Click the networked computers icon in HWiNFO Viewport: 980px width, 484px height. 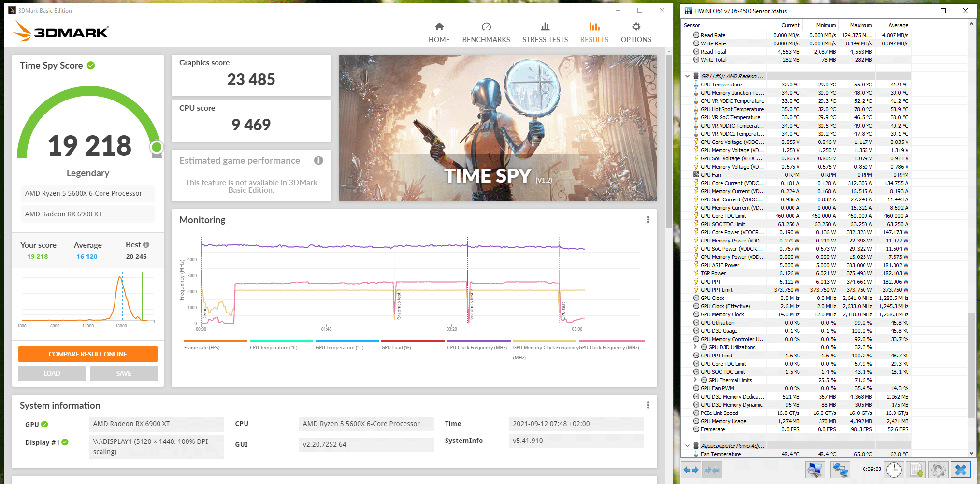point(840,470)
